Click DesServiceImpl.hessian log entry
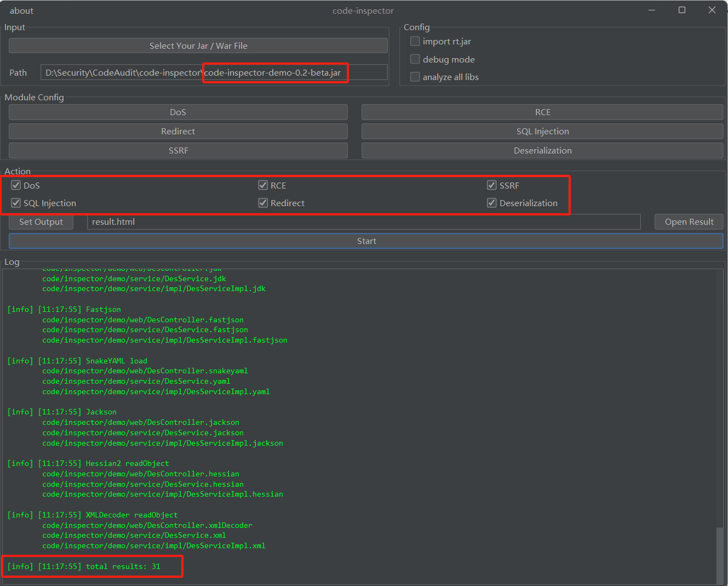This screenshot has height=586, width=728. pos(163,494)
